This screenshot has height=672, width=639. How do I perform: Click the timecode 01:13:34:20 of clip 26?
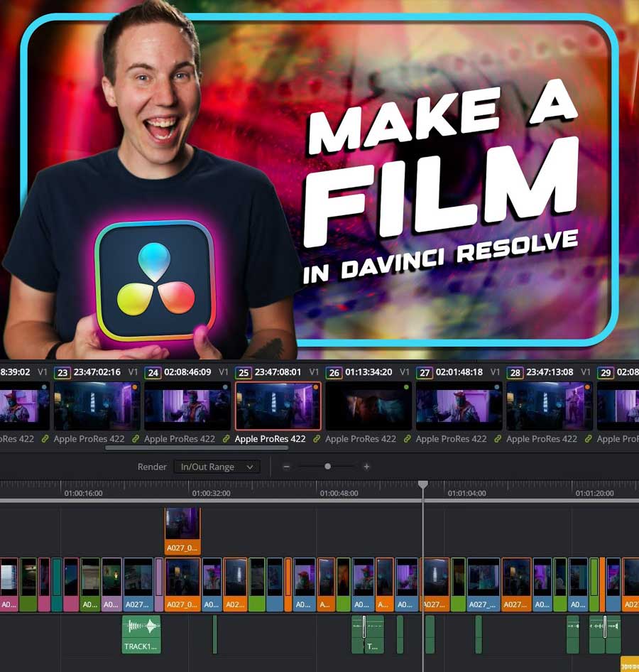(368, 372)
